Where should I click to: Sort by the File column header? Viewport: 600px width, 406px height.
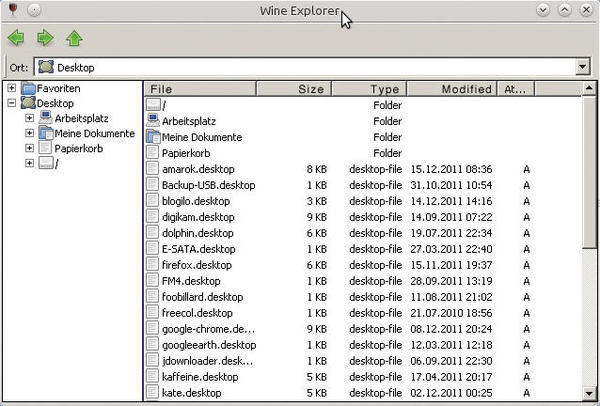[201, 89]
